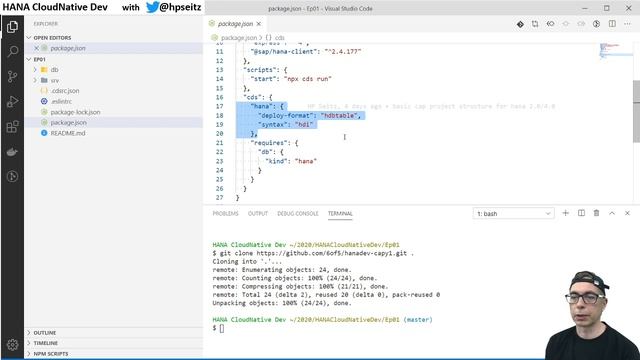Click the previous revision icon in editor toolbar
The image size is (640, 360).
[x=550, y=24]
